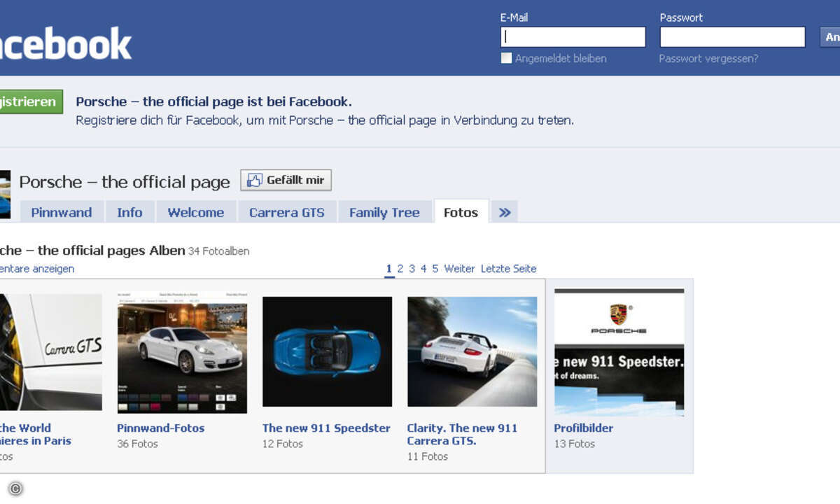Click The new 911 Speedster title
Image resolution: width=840 pixels, height=504 pixels.
[326, 428]
